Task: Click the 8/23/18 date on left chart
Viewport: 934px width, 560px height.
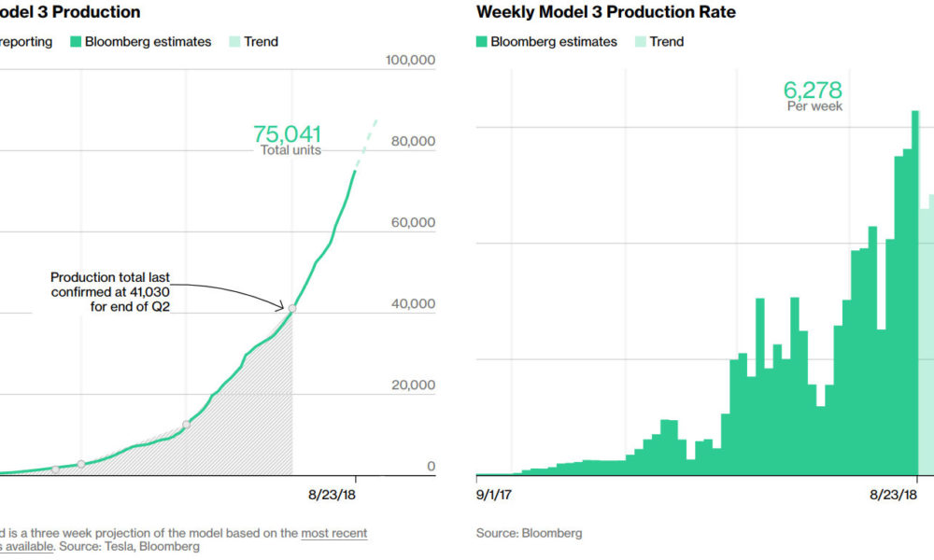Action: click(332, 495)
